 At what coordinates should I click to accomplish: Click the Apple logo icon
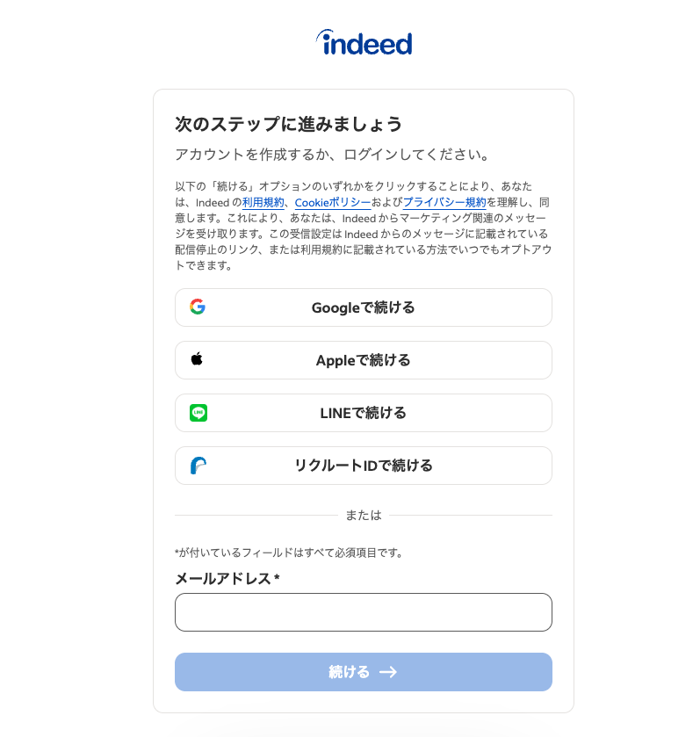click(198, 359)
